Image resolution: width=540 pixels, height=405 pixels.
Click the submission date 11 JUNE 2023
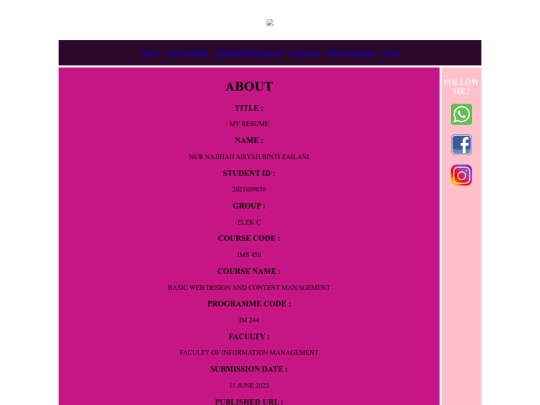[249, 385]
